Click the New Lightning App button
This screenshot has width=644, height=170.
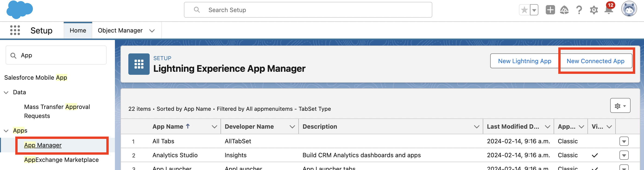[x=524, y=61]
